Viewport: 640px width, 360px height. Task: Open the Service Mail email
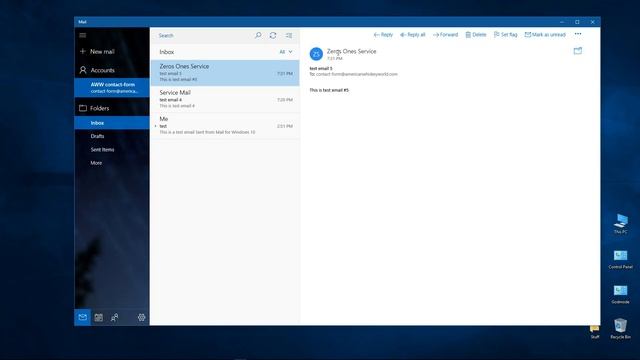tap(225, 99)
